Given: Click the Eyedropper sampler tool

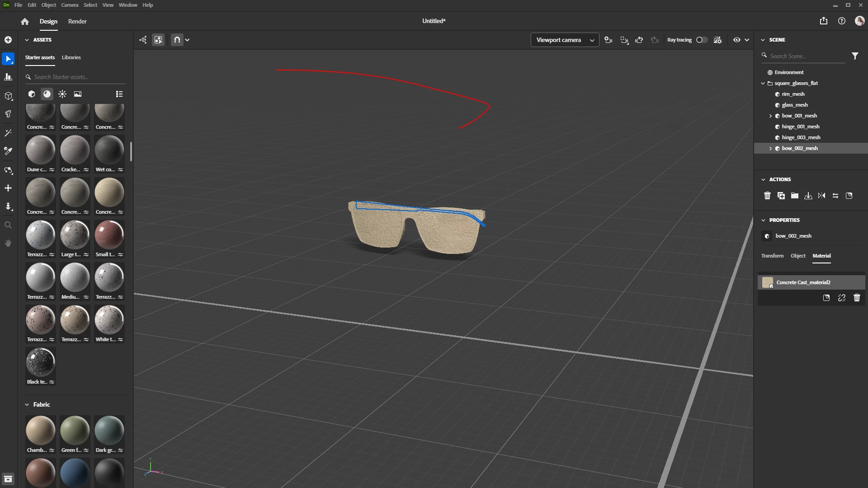Looking at the screenshot, I should click(8, 151).
